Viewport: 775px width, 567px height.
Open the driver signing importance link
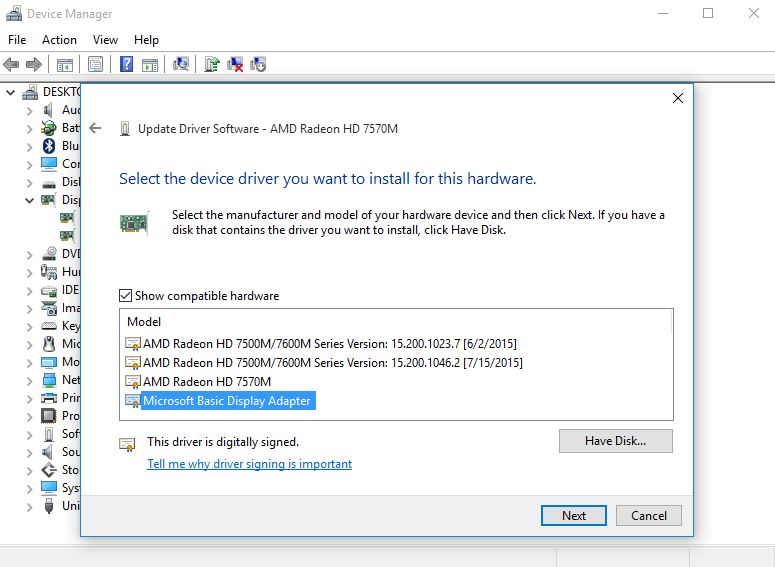click(x=249, y=464)
